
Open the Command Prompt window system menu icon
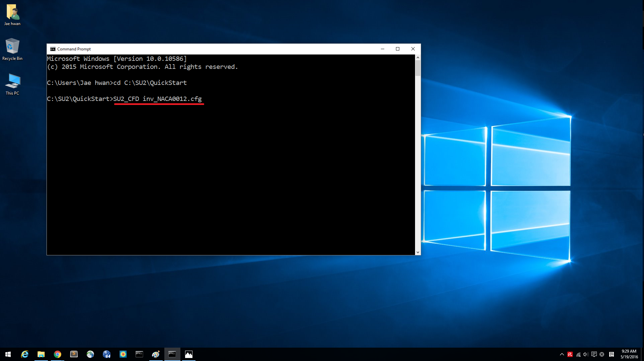53,49
